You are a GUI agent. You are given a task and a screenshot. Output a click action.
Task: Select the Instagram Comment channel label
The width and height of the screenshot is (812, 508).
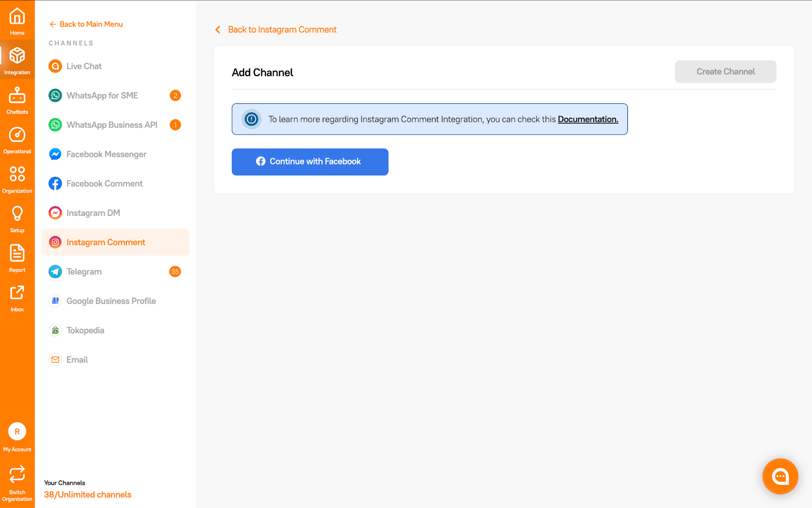[x=106, y=242]
